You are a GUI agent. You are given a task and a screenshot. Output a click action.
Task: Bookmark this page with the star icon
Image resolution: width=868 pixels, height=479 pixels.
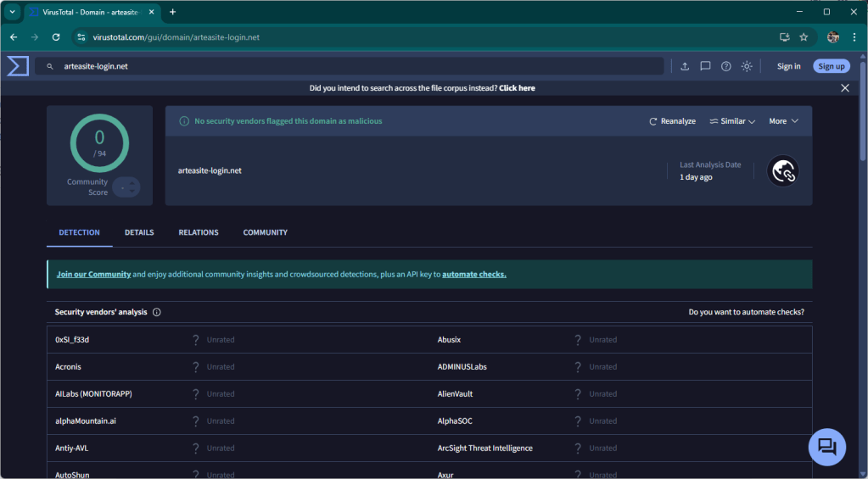click(804, 37)
